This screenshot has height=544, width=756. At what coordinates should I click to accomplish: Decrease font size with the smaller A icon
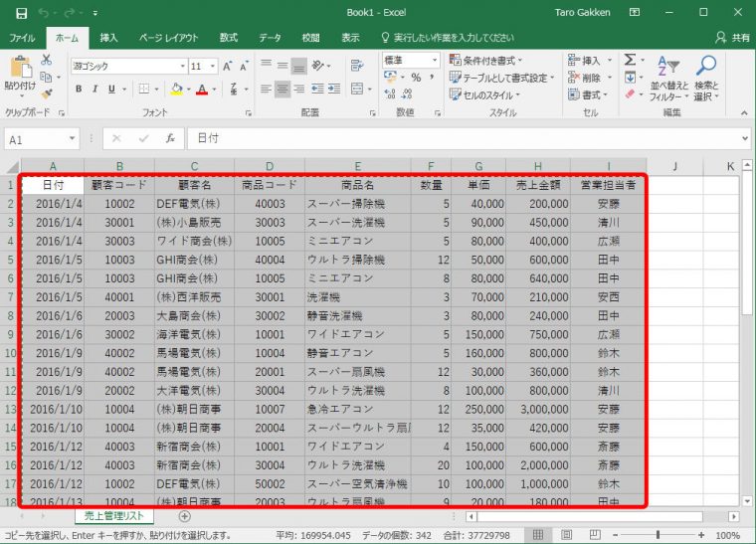point(244,66)
